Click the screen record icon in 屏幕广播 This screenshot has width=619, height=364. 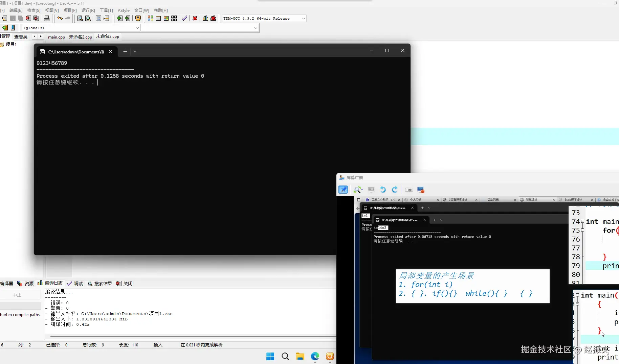coord(421,190)
